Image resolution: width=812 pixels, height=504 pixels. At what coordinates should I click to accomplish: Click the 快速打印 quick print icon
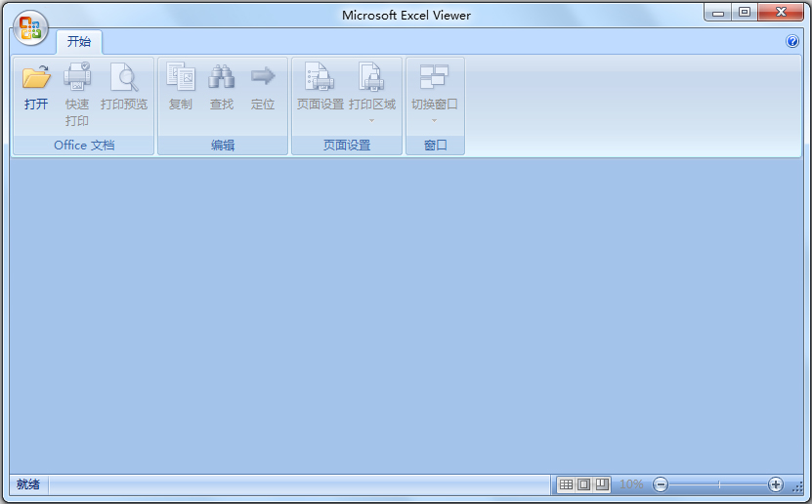(x=77, y=76)
